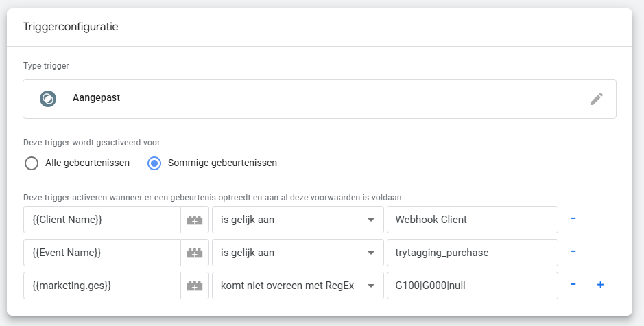Click the {{marketing.gcs}} variable field
644x326 pixels.
pos(102,286)
